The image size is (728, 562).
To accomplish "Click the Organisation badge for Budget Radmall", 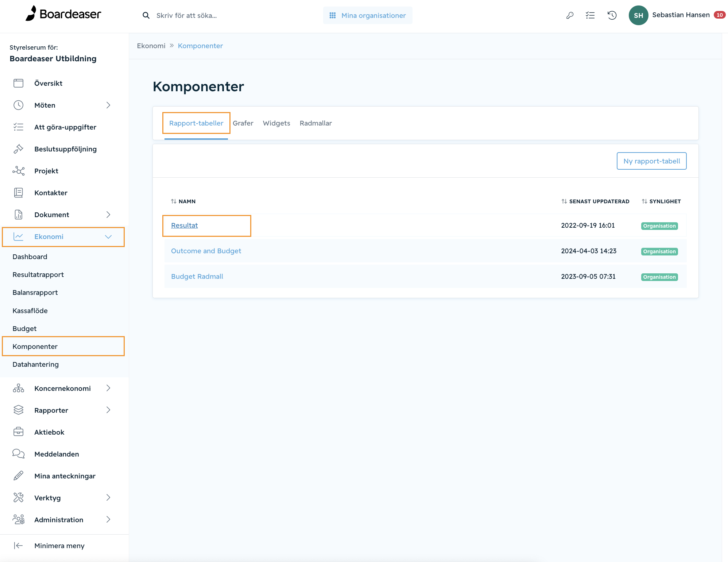I will pyautogui.click(x=659, y=277).
